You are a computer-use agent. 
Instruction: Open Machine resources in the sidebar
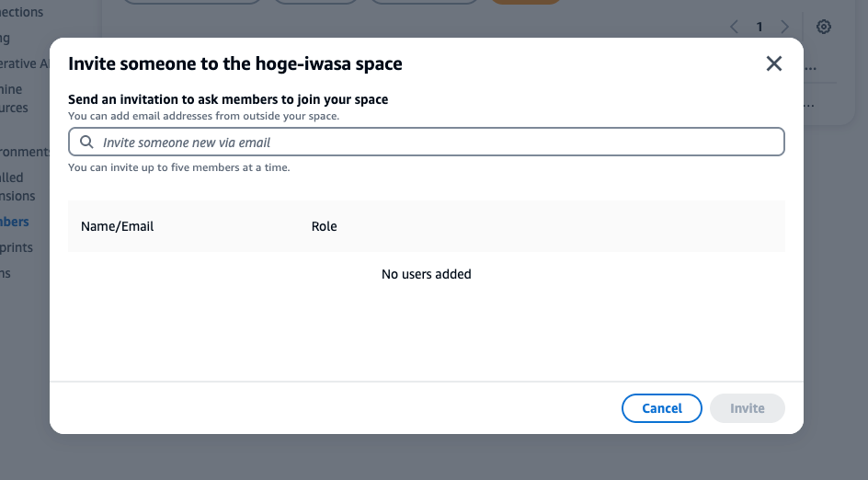click(14, 98)
